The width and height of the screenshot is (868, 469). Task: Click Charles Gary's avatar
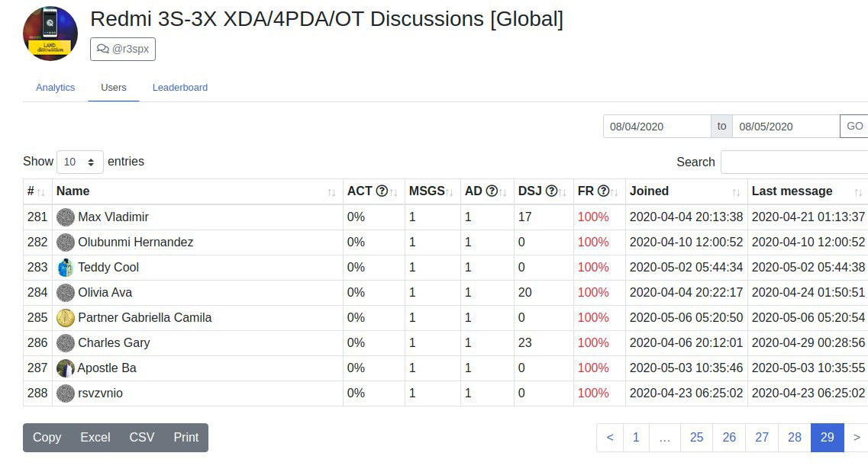(66, 343)
